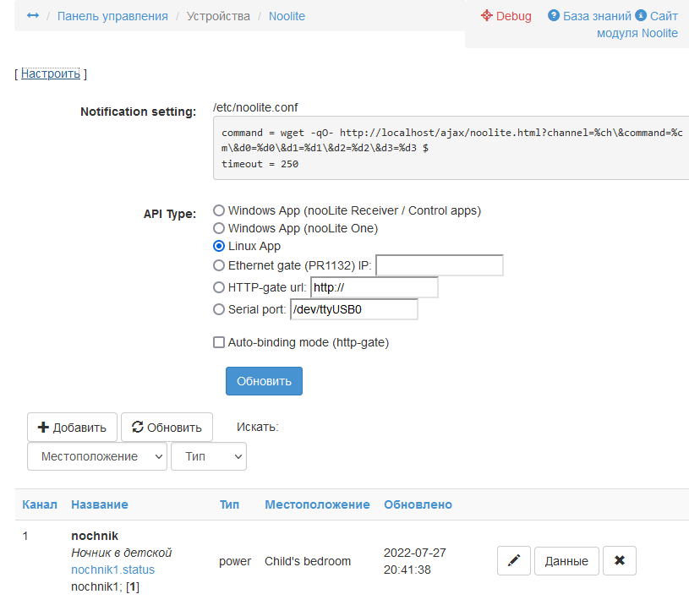Click the pencil edit icon for nochnik
Viewport: 689px width, 616px height.
tap(514, 561)
